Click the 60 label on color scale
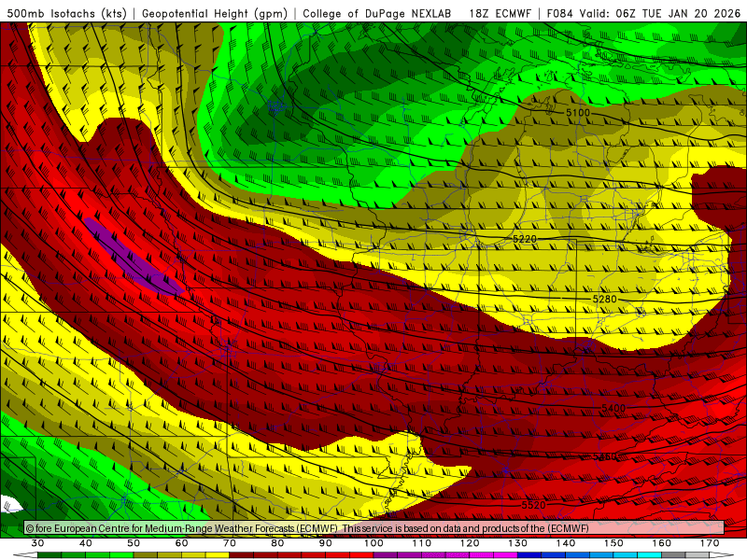747x560 pixels. point(181,543)
